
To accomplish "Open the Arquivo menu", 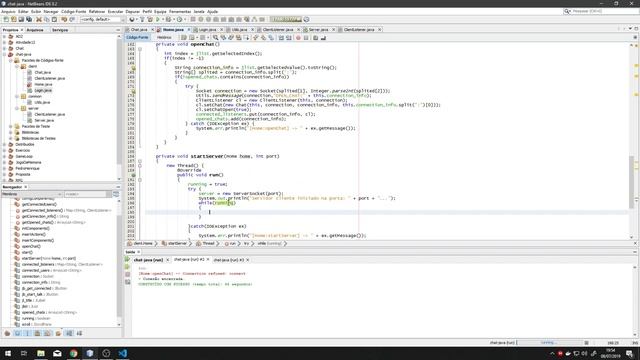I will [8, 11].
